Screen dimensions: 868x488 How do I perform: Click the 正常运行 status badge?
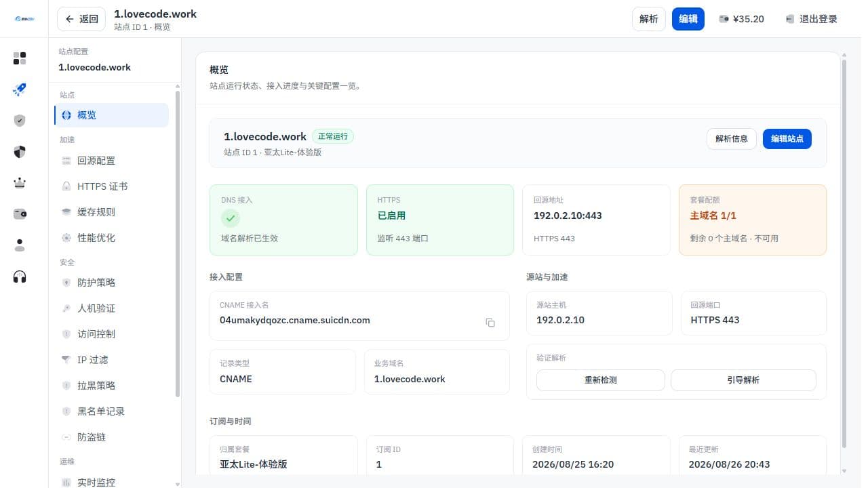coord(333,136)
